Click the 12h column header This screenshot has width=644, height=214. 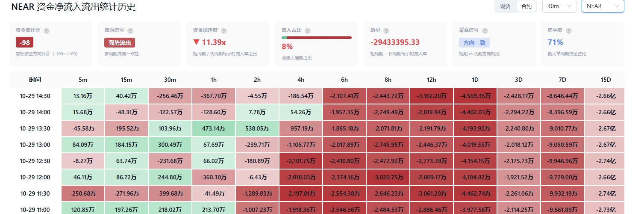(432, 80)
